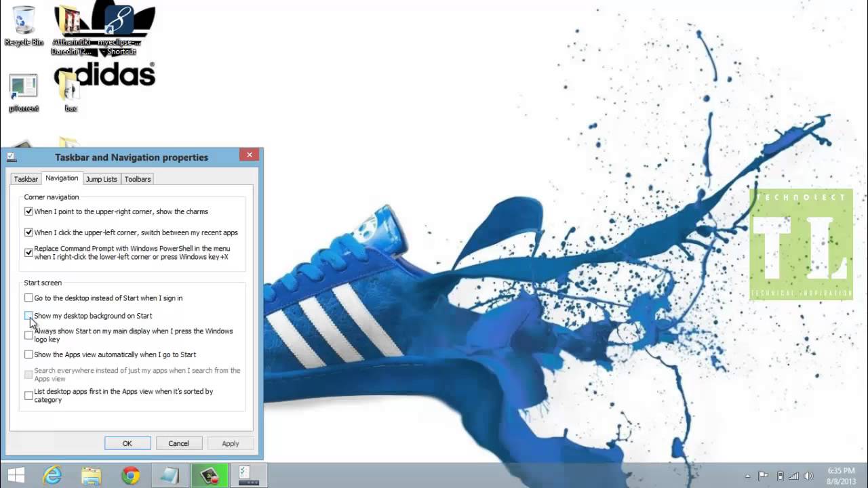The width and height of the screenshot is (868, 488).
Task: Switch to the green screen-recorder taskbar app
Action: pyautogui.click(x=209, y=475)
